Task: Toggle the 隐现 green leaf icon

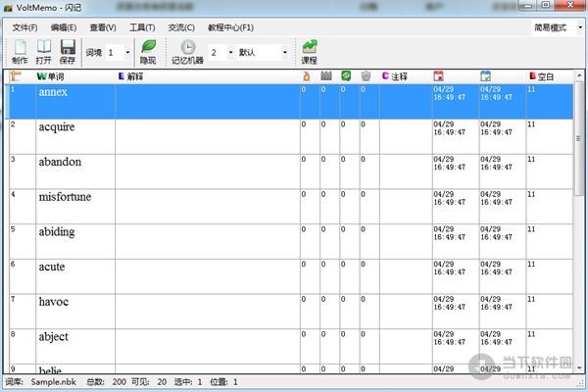Action: [149, 52]
